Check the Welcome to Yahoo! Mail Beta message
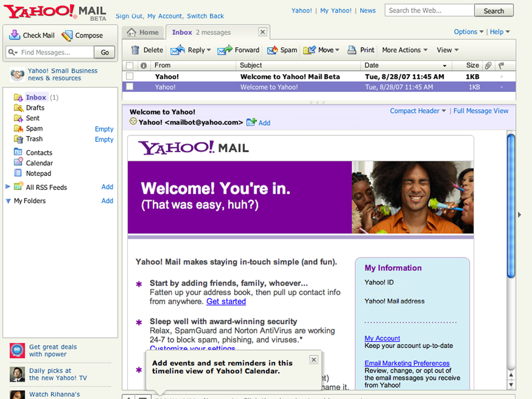The image size is (532, 399). pos(129,76)
